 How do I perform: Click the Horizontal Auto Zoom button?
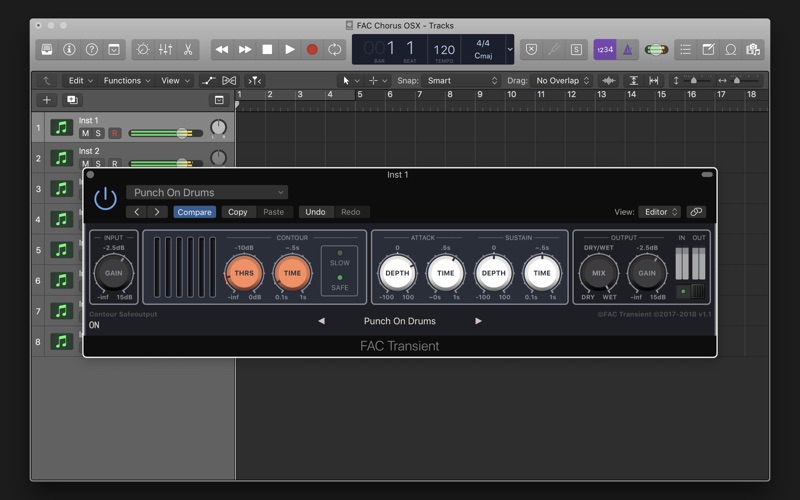click(x=654, y=81)
